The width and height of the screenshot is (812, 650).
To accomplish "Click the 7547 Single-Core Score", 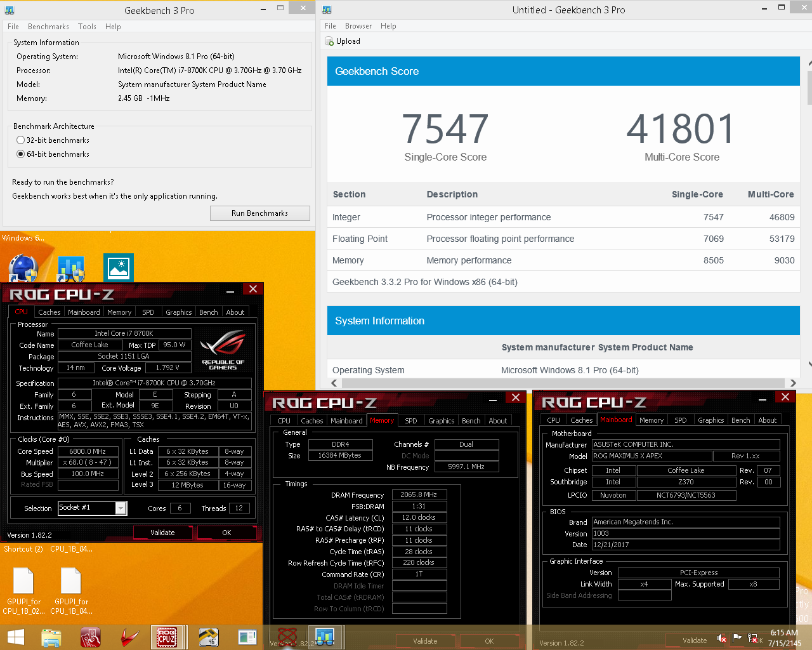I will pos(445,129).
